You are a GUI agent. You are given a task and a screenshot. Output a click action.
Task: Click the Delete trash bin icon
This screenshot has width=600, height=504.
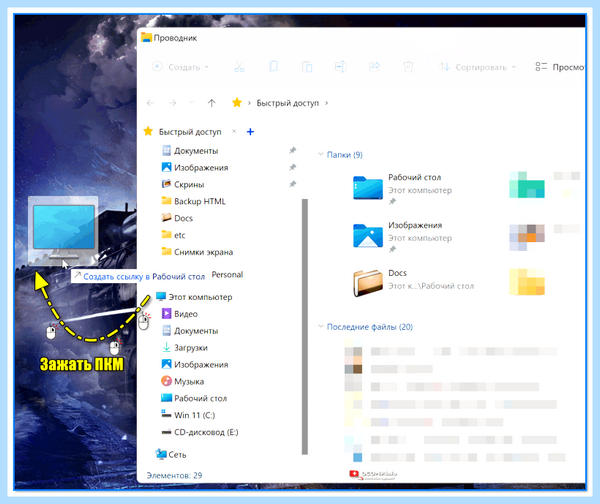[x=408, y=67]
